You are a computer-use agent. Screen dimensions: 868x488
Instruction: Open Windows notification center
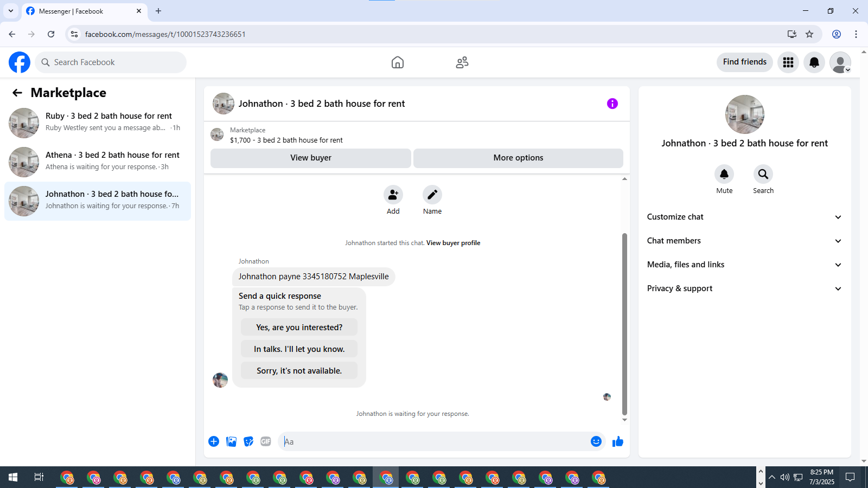click(850, 477)
